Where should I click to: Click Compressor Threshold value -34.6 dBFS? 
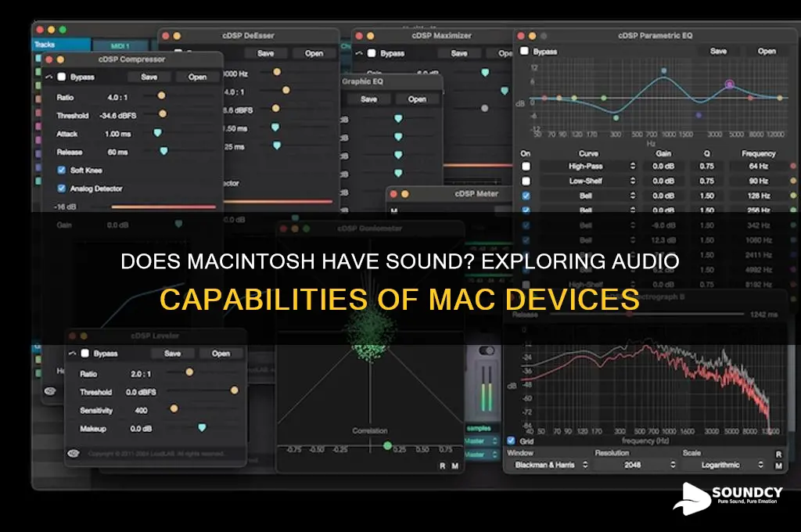point(118,116)
